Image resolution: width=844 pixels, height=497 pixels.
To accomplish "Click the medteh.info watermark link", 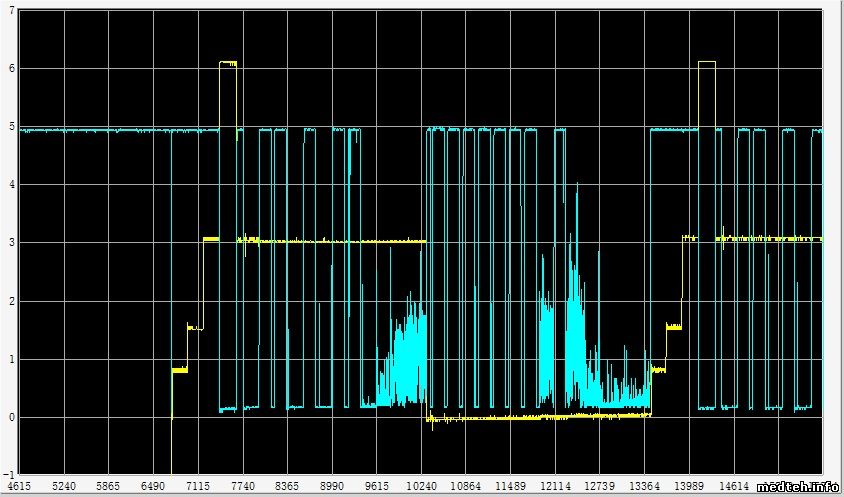I will coord(797,487).
